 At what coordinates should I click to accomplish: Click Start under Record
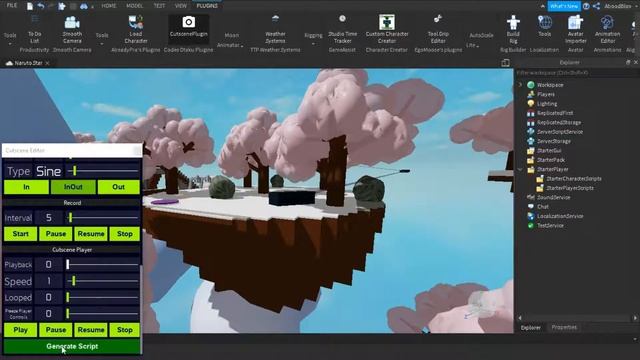click(x=20, y=234)
